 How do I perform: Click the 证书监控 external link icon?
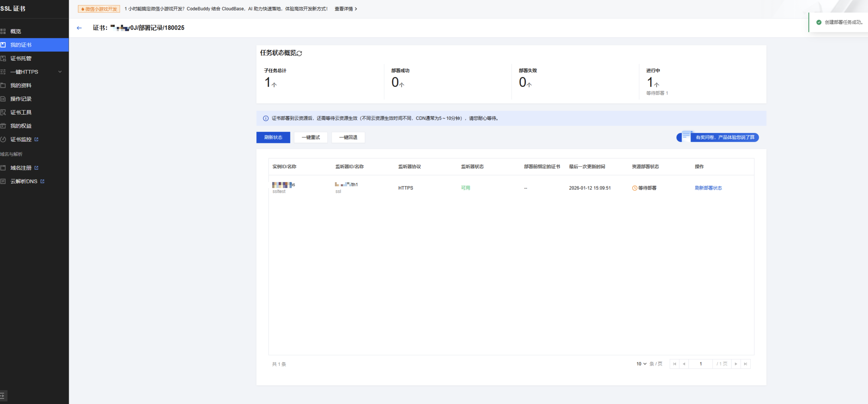[x=36, y=139]
